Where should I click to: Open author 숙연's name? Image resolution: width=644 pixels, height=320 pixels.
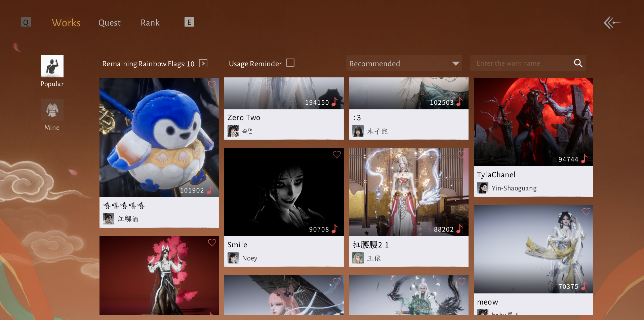click(x=247, y=131)
